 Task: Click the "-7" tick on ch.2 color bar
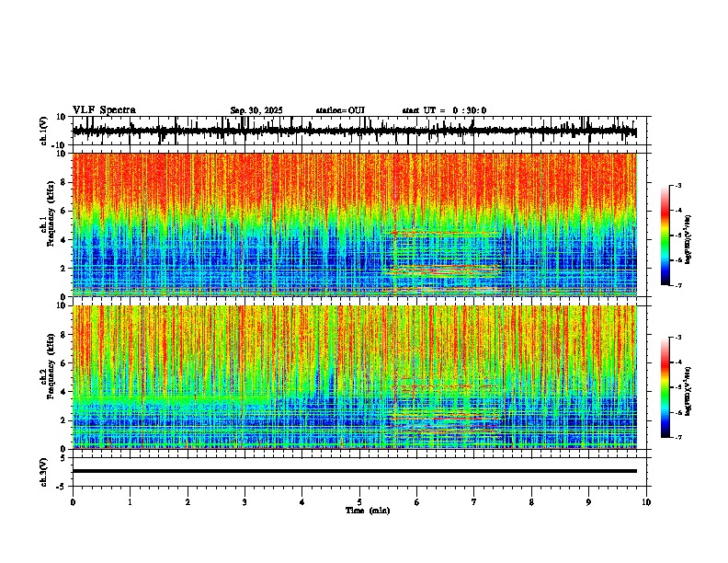[678, 437]
